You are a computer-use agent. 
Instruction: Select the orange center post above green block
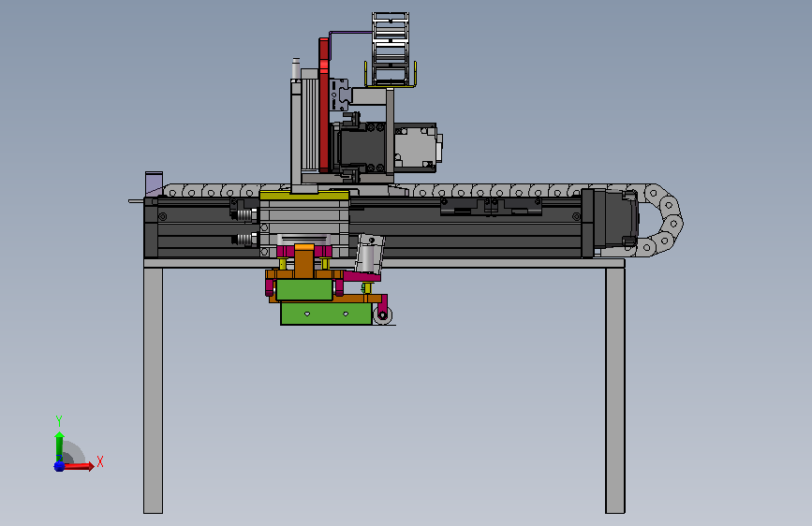click(304, 261)
